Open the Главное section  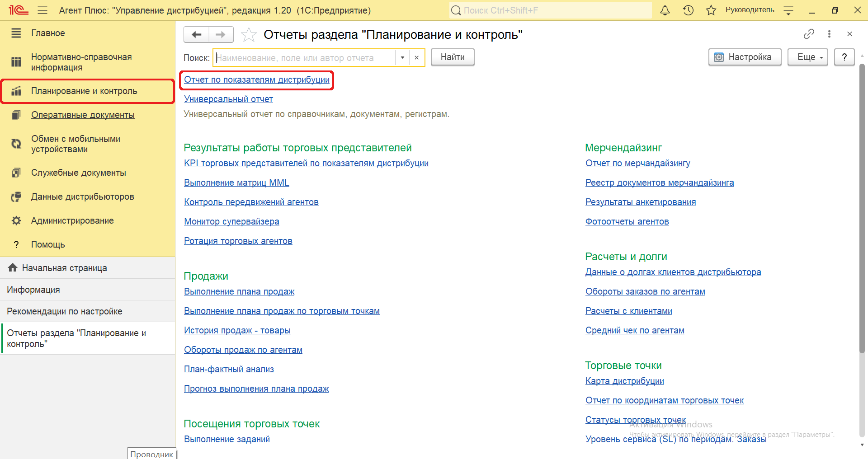[88, 33]
